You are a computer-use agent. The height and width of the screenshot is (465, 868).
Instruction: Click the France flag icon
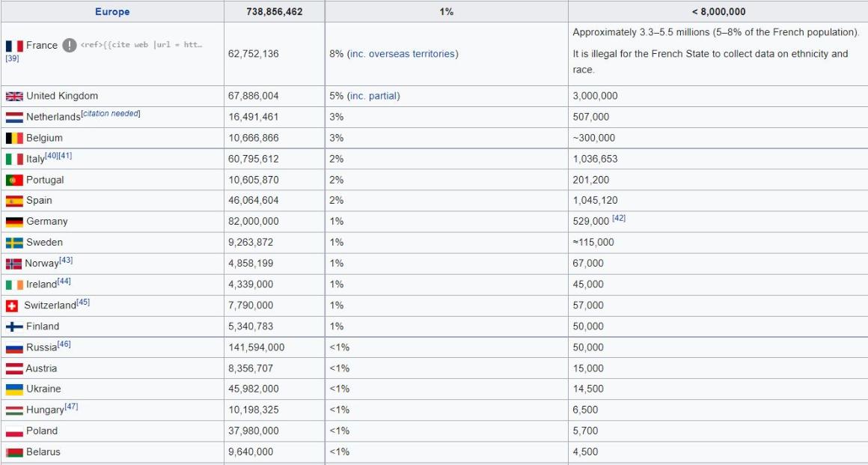coord(14,46)
